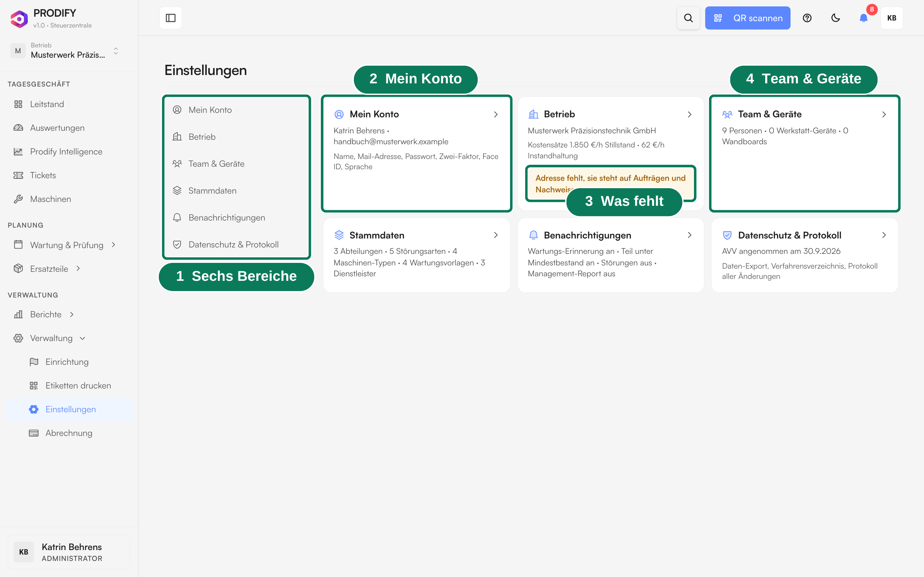Open the help question-mark icon
This screenshot has width=924, height=577.
coord(807,18)
